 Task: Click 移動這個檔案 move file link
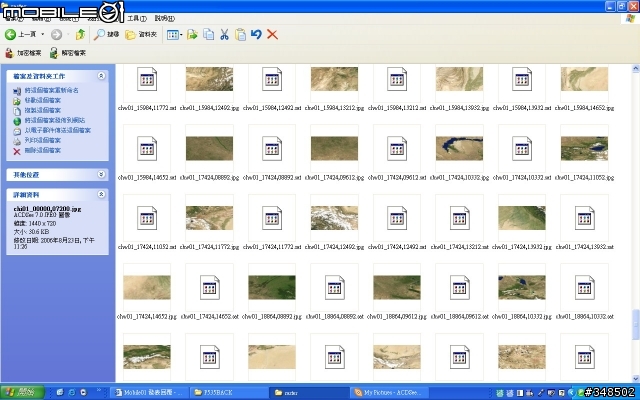[43, 100]
